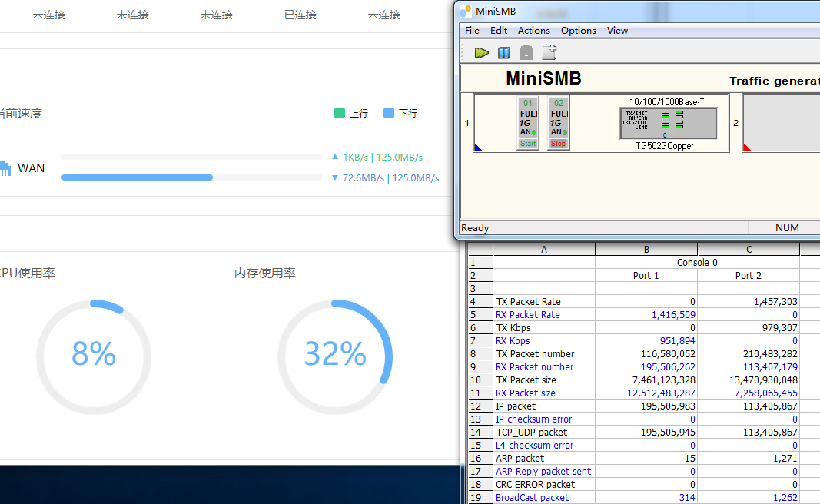The width and height of the screenshot is (820, 504).
Task: Click the upload arrow icon beside 1KB/s
Action: pos(335,156)
